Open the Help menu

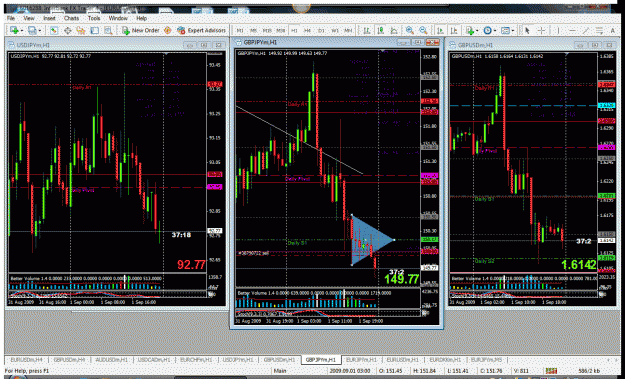click(x=142, y=18)
